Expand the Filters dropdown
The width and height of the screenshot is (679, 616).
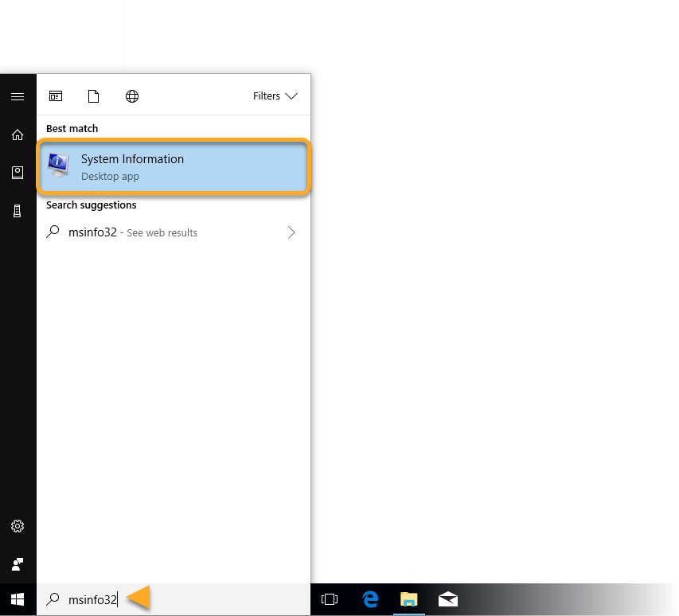(x=275, y=96)
